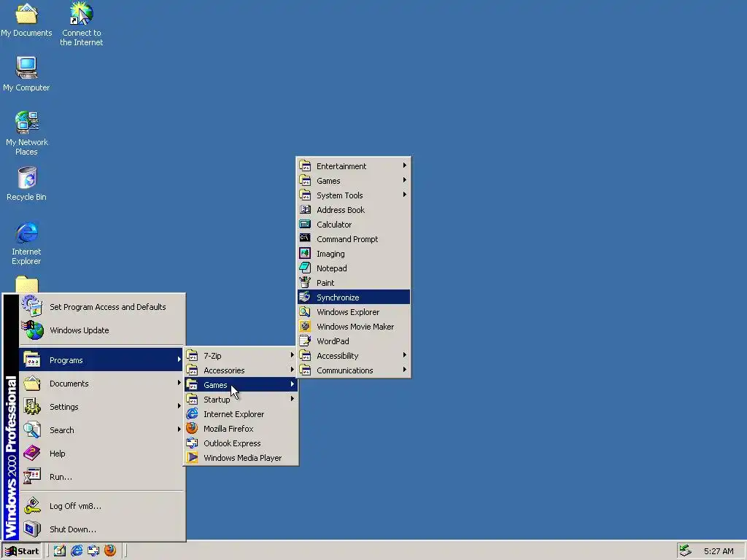
Task: Open Accessories in Programs menu
Action: (241, 370)
